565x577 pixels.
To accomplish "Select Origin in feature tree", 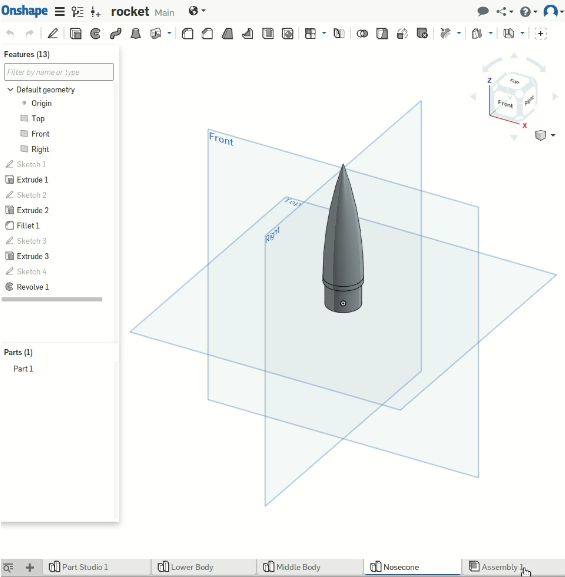I will 41,103.
